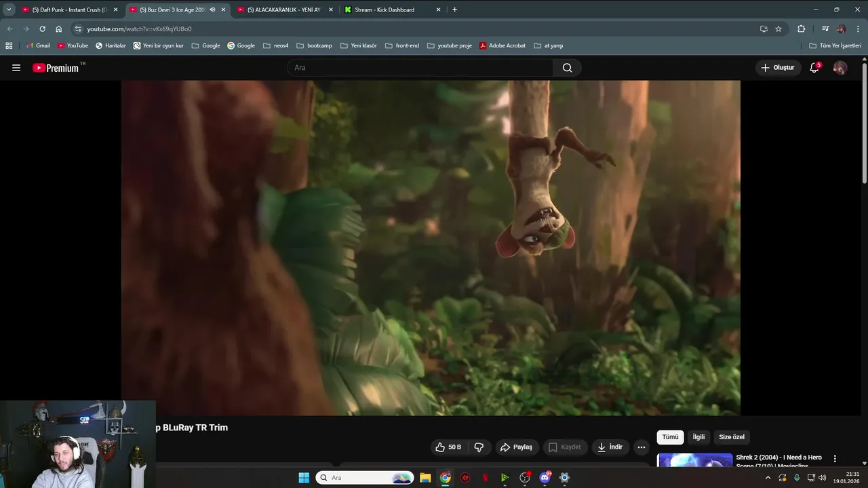Image resolution: width=868 pixels, height=488 pixels.
Task: Open Tüm Yer İşaretleri bookmarks folder
Action: coord(835,45)
